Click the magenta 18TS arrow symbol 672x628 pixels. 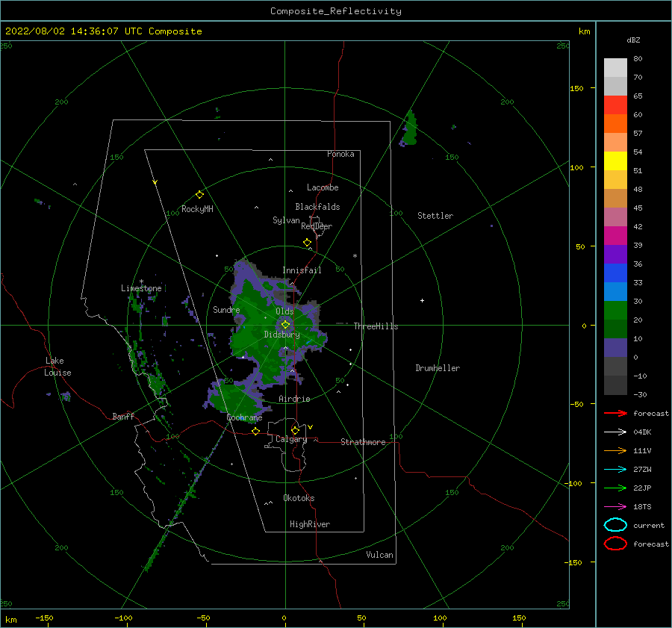coord(615,507)
